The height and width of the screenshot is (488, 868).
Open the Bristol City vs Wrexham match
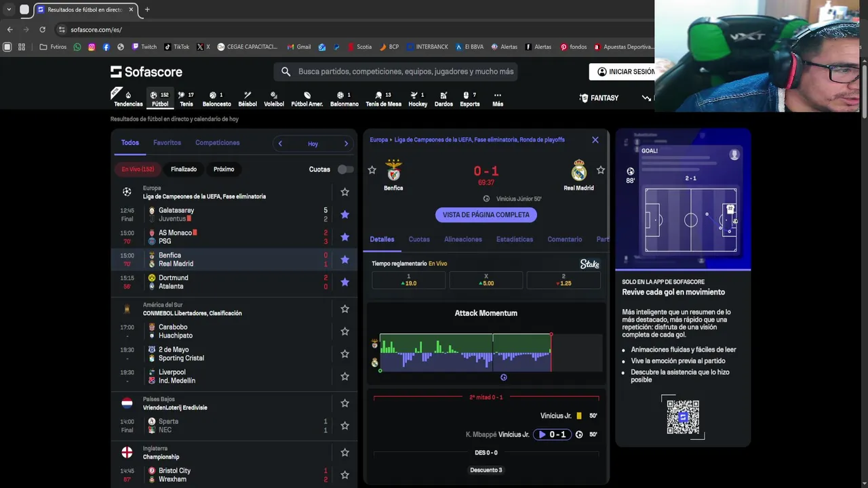234,474
